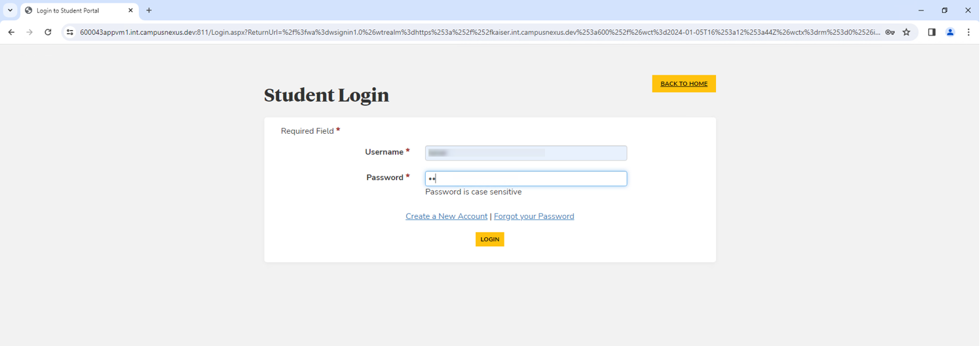Open the Create a New Account link
The height and width of the screenshot is (346, 980).
[446, 216]
